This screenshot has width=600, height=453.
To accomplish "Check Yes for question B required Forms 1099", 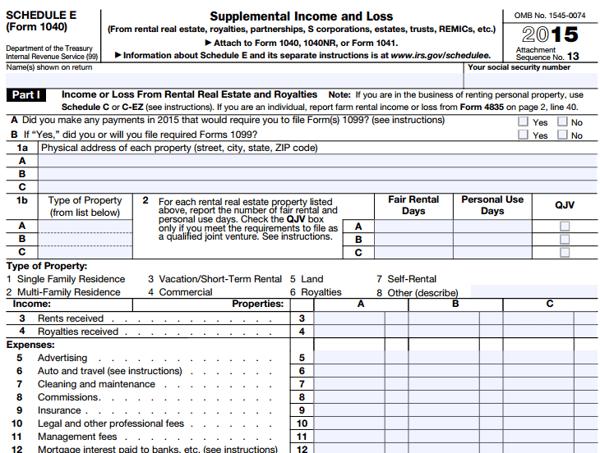I will click(x=523, y=135).
